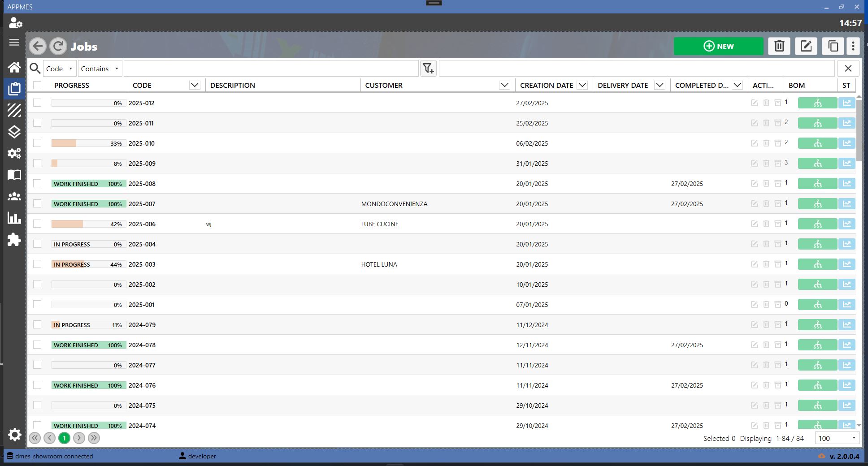The height and width of the screenshot is (466, 868).
Task: Open the hamburger menu in sidebar
Action: [14, 43]
